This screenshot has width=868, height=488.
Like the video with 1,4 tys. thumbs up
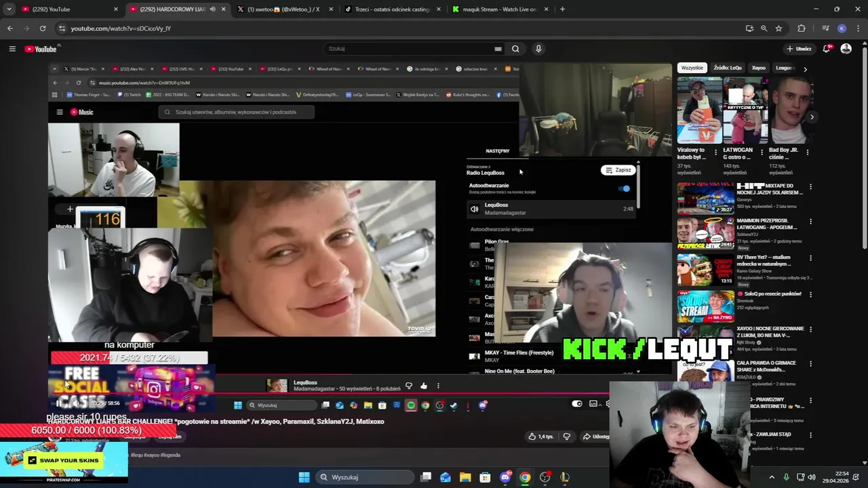point(540,436)
